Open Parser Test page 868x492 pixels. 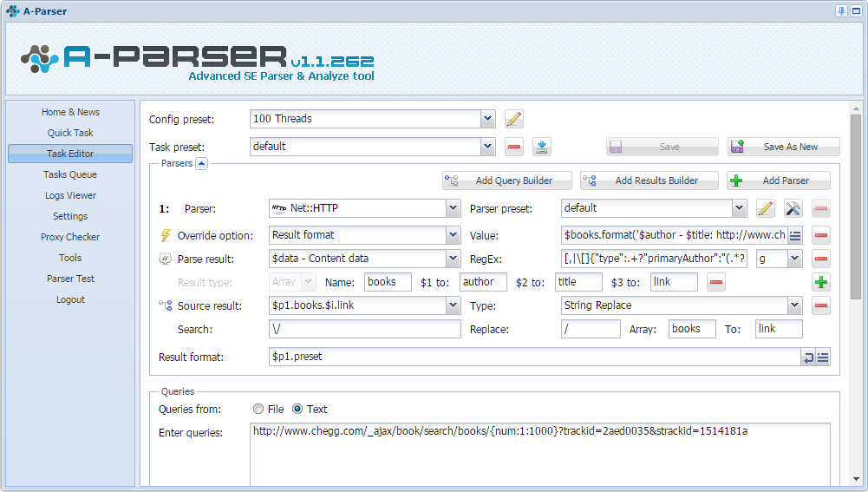click(x=70, y=279)
